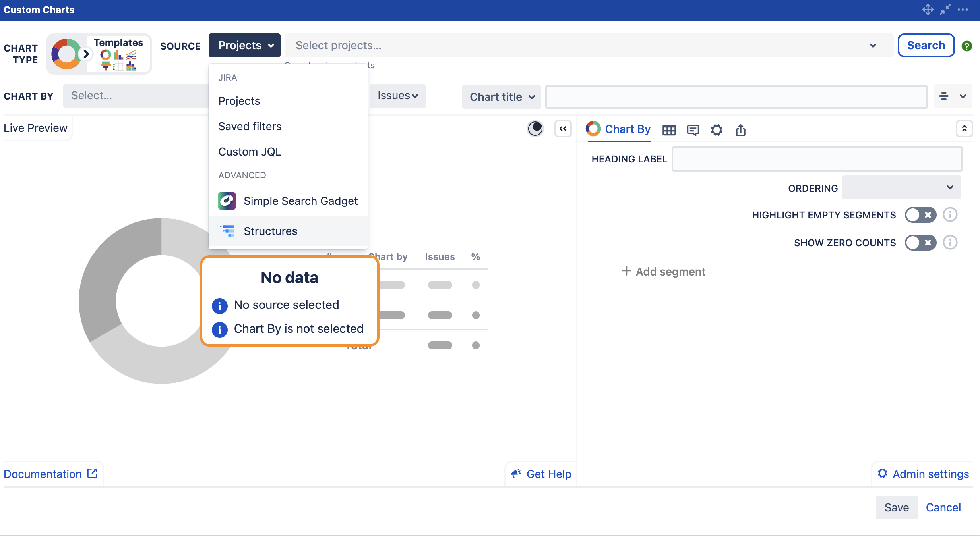
Task: Click the Search button
Action: (x=926, y=45)
